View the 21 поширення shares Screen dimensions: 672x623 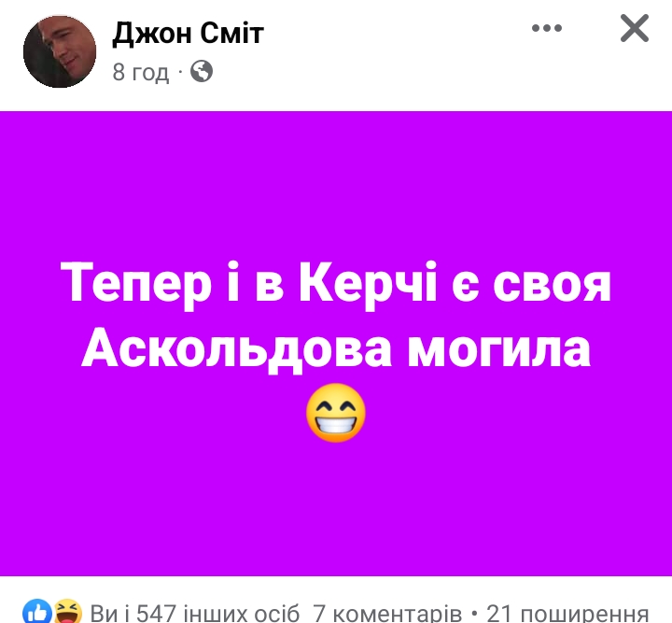(x=567, y=613)
